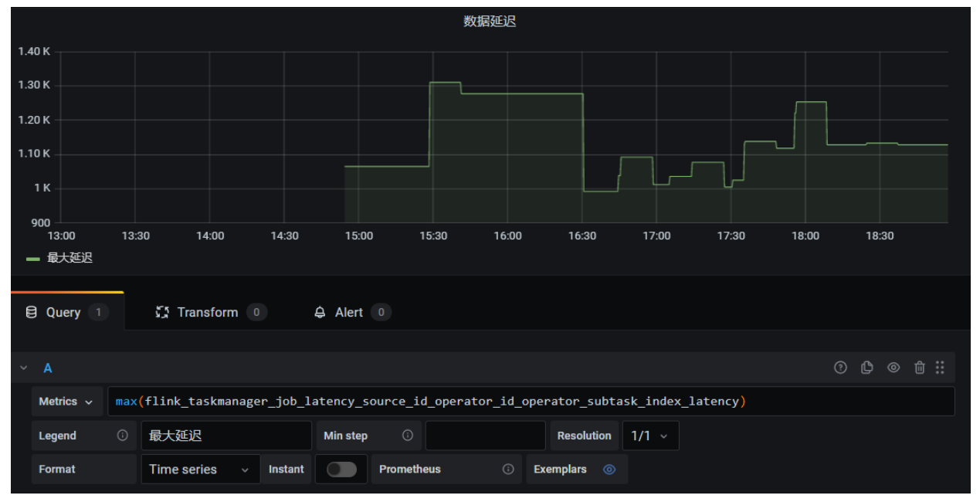Collapse query A row chevron
This screenshot has height=502, width=980.
click(x=24, y=368)
